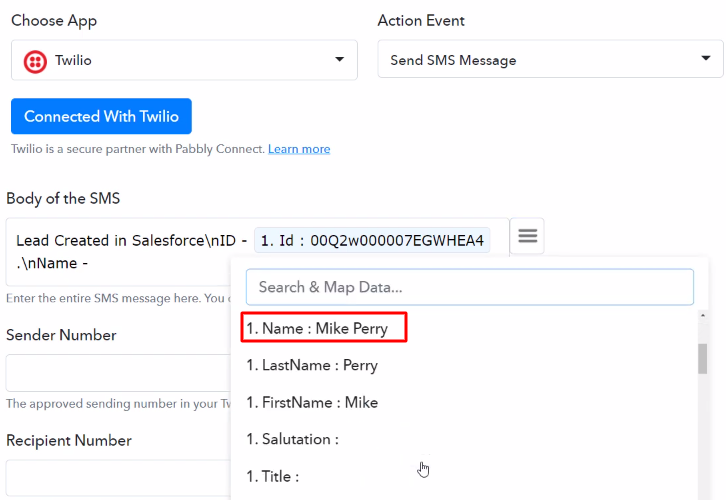Focus the Recipient Number input field
Viewport: 726px width, 500px height.
point(119,478)
